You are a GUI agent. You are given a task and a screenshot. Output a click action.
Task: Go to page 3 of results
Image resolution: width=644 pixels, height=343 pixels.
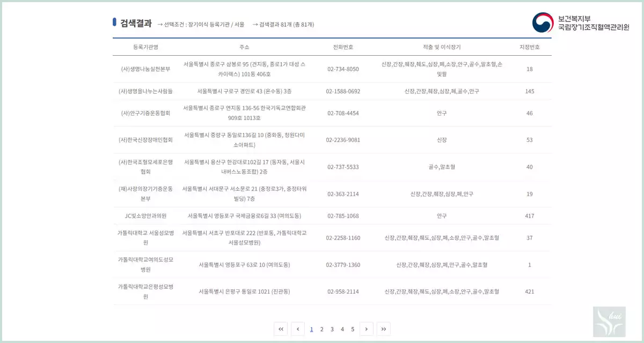click(332, 329)
